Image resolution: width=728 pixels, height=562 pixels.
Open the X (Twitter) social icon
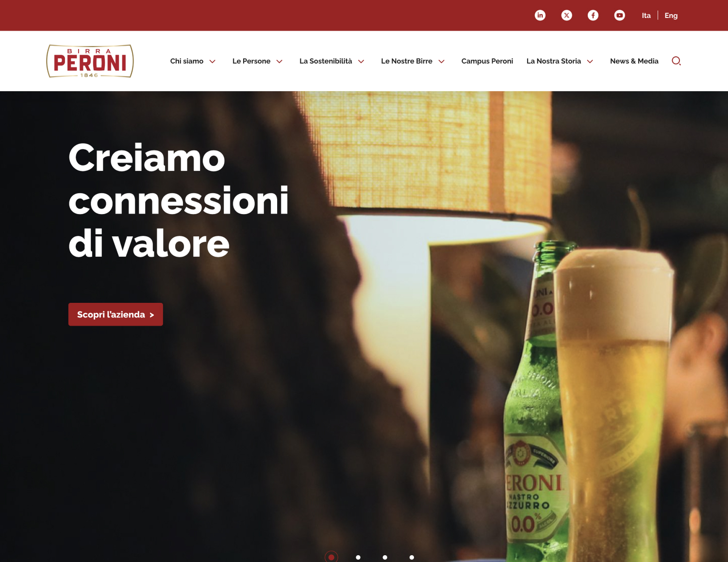click(x=566, y=16)
